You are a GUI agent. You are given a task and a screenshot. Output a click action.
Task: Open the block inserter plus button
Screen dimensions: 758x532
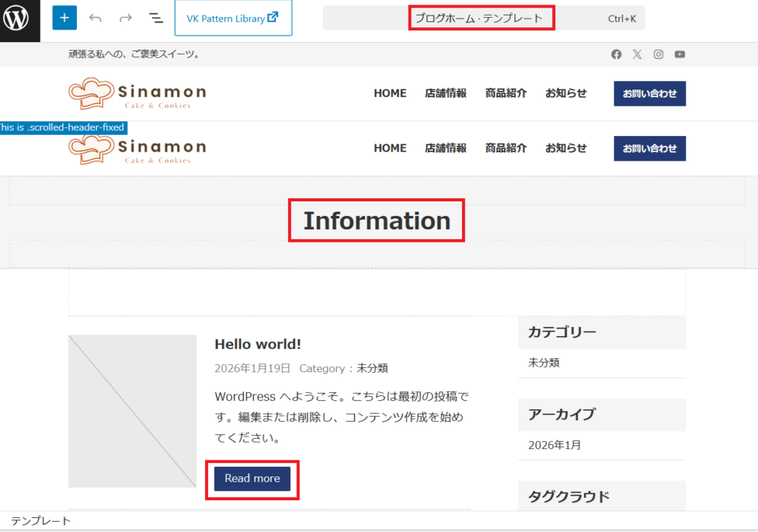coord(64,18)
